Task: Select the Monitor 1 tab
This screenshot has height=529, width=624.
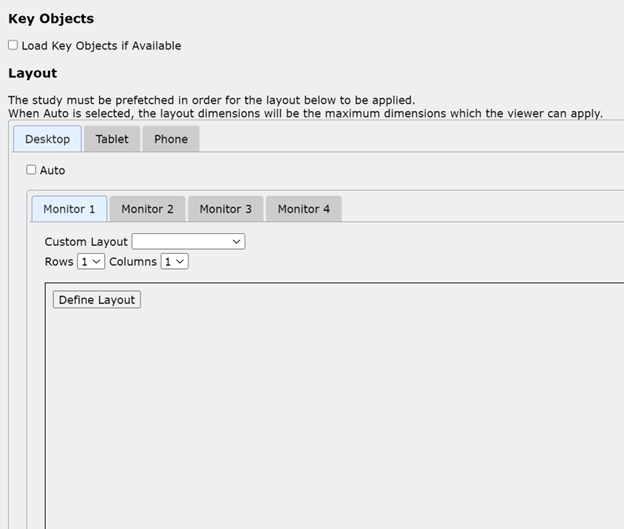Action: [x=69, y=209]
